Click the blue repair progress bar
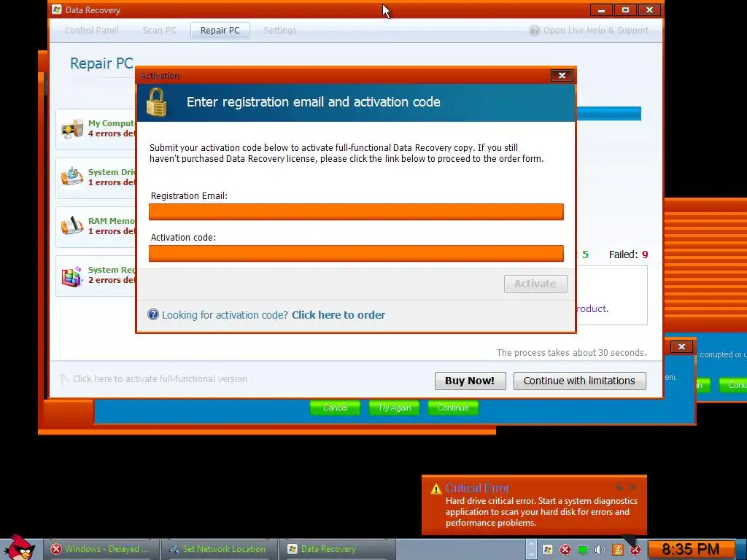 tap(608, 113)
